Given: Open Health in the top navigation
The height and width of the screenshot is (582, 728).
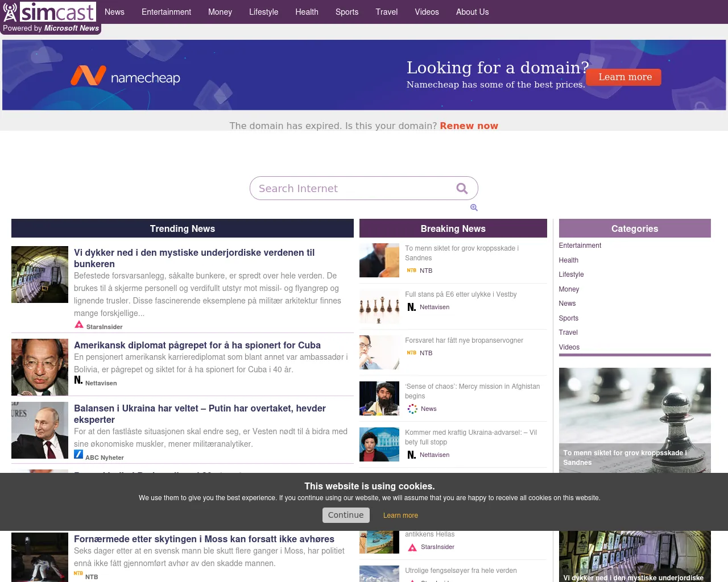Looking at the screenshot, I should 307,12.
